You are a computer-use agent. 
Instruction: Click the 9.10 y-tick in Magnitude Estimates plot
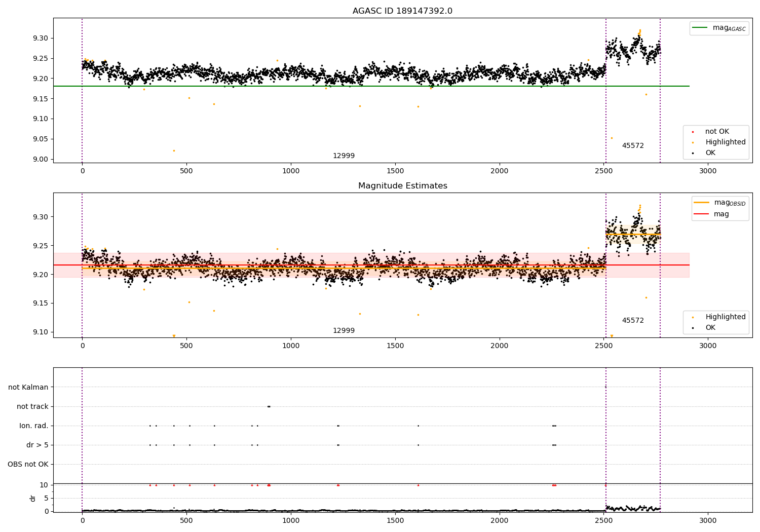tap(41, 332)
